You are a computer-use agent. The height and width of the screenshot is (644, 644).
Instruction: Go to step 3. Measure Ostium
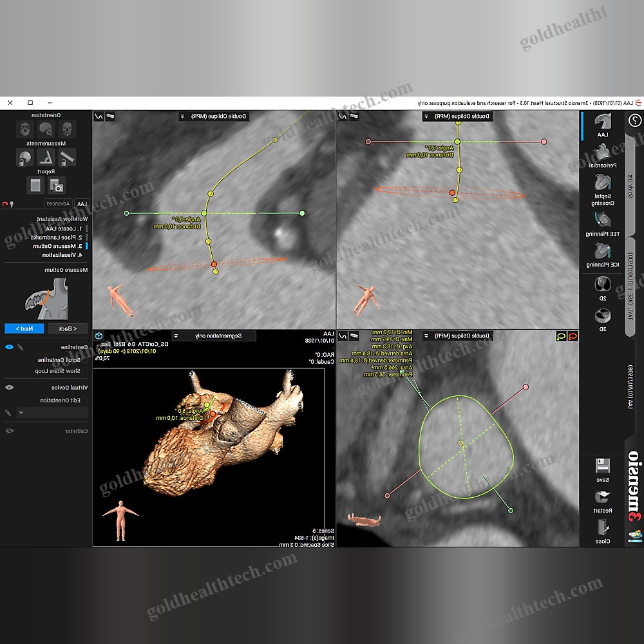(x=57, y=246)
